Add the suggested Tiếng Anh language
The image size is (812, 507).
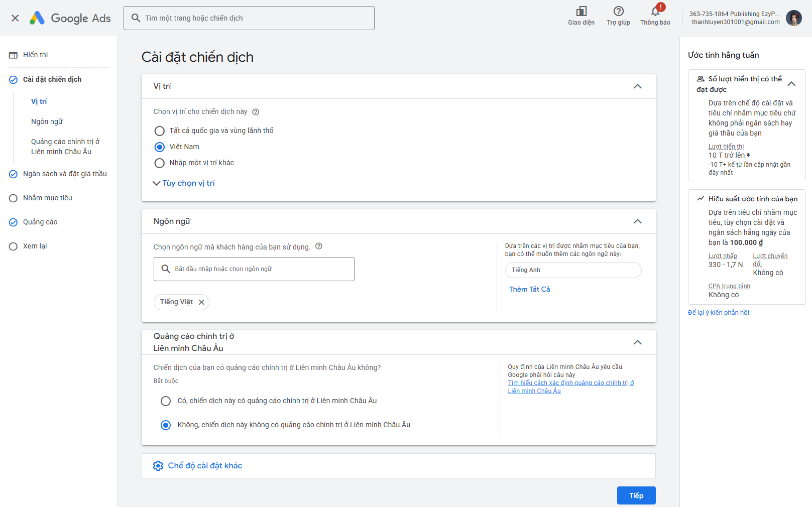573,270
